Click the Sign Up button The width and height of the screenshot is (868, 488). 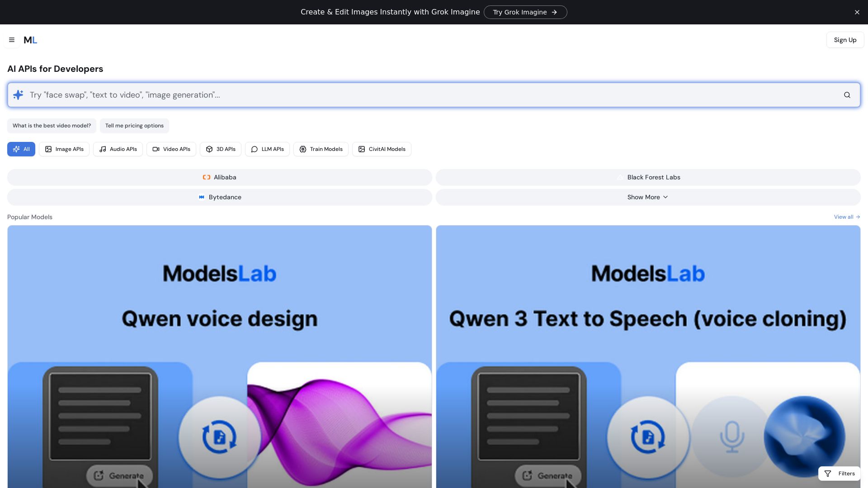(844, 40)
